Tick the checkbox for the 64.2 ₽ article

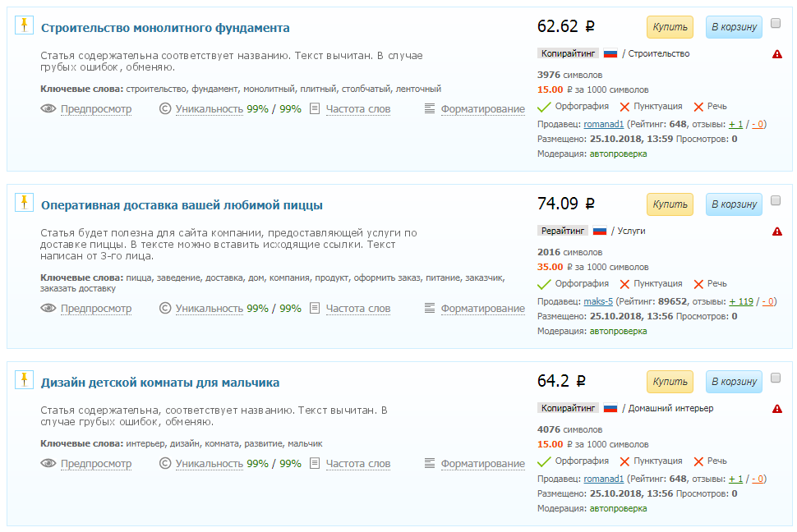[x=776, y=378]
